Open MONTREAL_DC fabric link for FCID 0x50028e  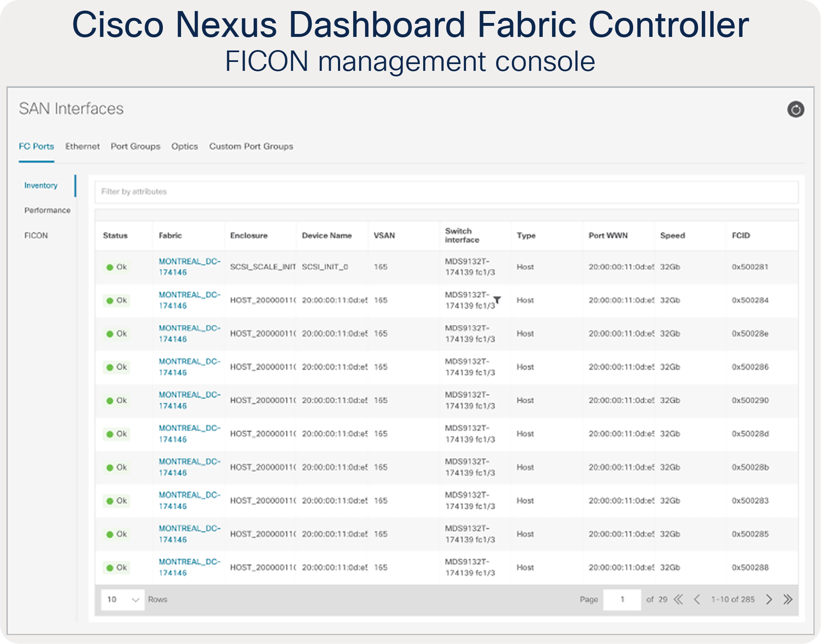pyautogui.click(x=190, y=334)
